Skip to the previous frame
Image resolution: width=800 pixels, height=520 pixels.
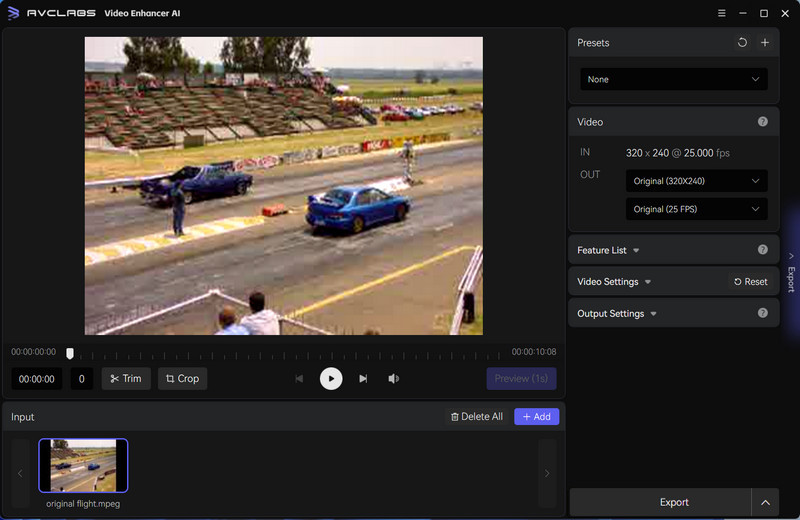[299, 379]
